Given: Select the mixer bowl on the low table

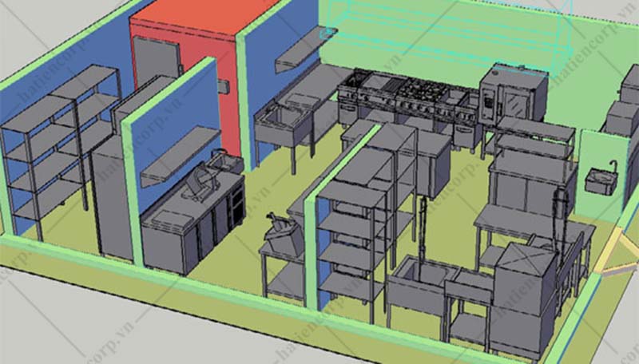Looking at the screenshot, I should point(283,235).
